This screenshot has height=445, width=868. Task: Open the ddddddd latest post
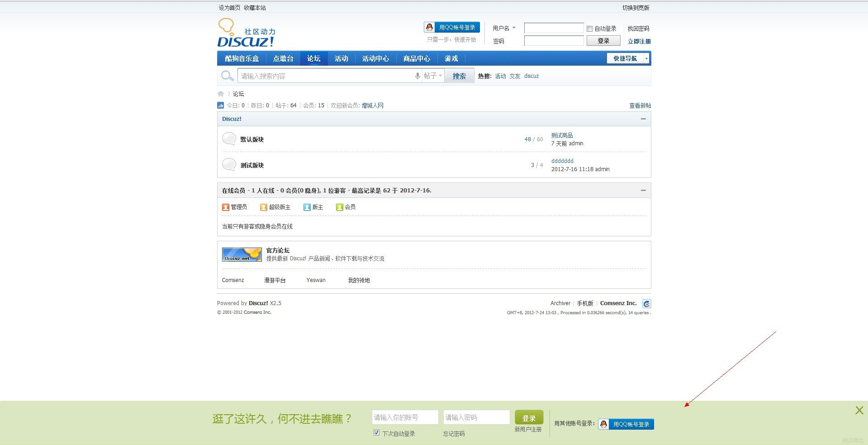point(562,161)
